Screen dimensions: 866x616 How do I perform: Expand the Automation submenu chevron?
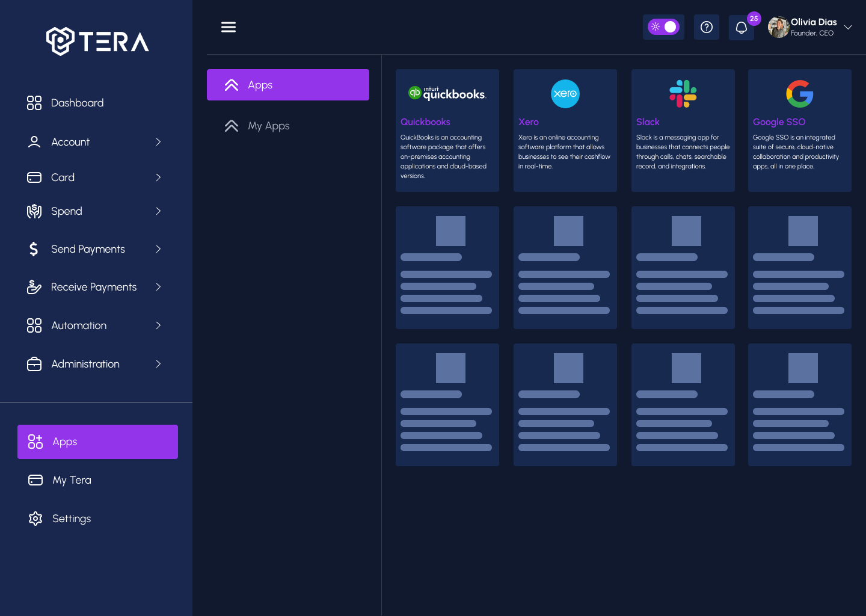pyautogui.click(x=158, y=325)
